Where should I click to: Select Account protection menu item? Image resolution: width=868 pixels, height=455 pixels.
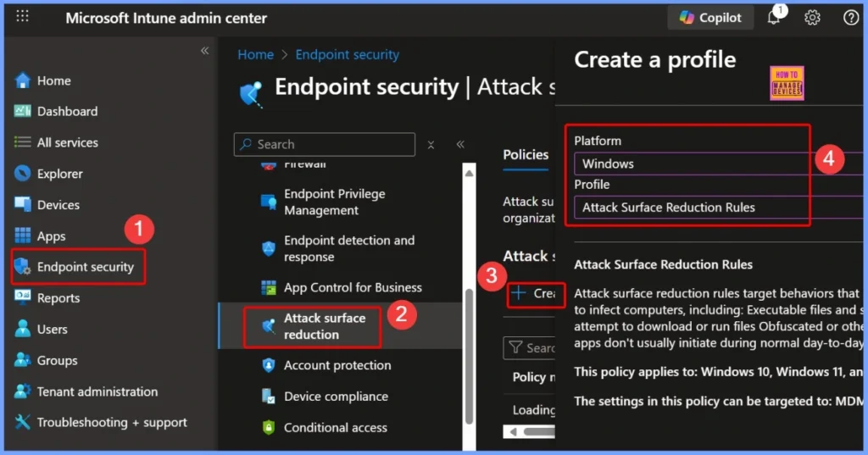pos(337,365)
